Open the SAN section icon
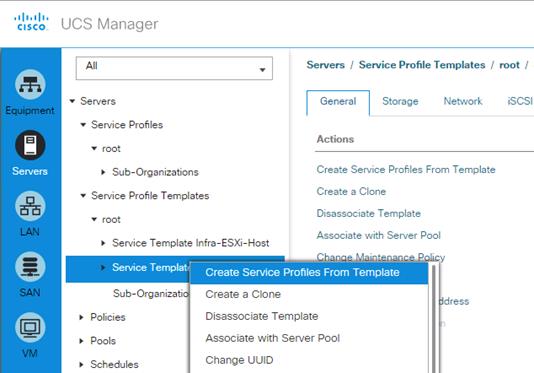Viewport: 534px width, 373px height. coord(30,266)
